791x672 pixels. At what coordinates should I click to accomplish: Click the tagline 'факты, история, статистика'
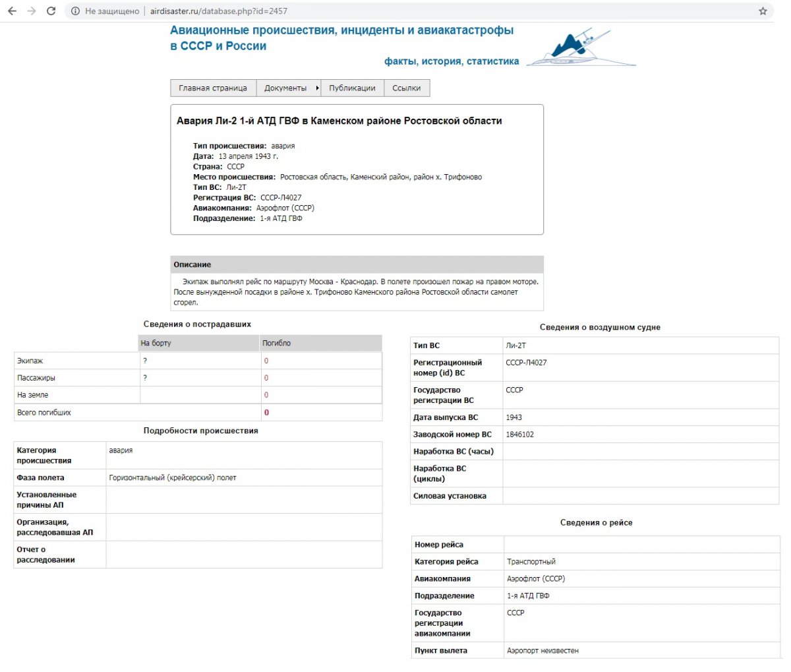pos(452,61)
